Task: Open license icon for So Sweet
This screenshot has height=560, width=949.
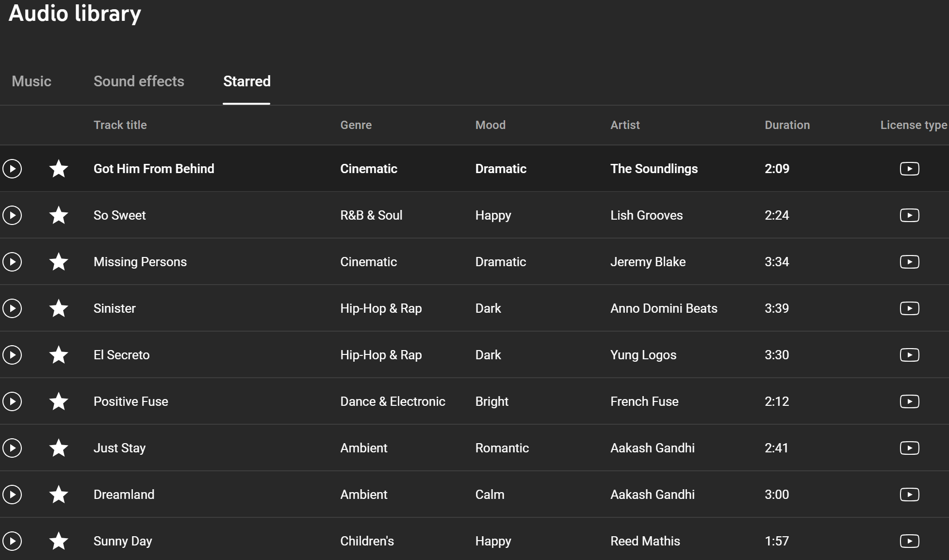Action: point(910,215)
